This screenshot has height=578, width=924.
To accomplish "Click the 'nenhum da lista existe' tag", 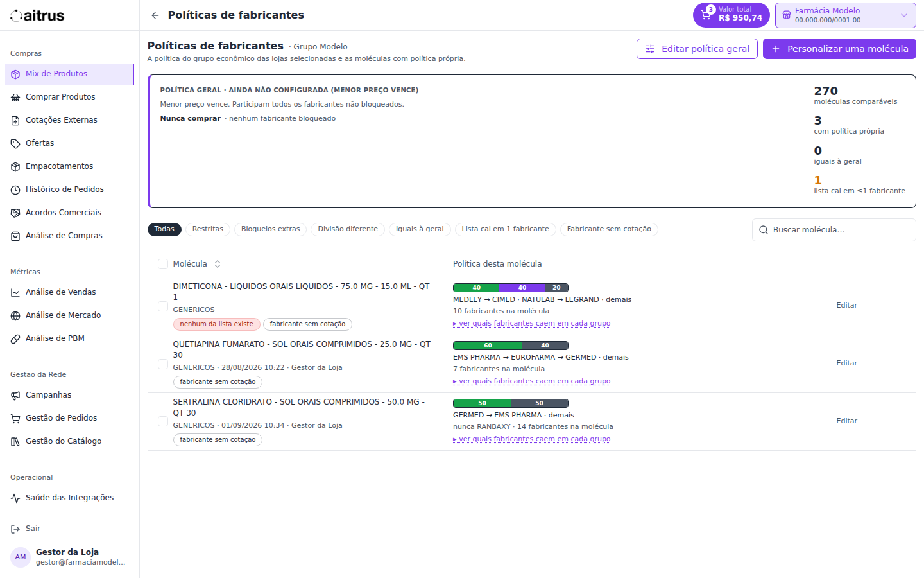I will pos(217,324).
